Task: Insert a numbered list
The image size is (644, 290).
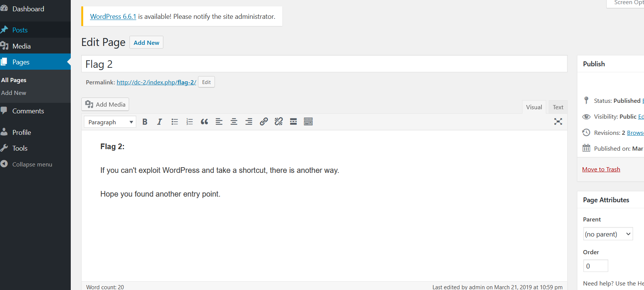Action: [189, 122]
